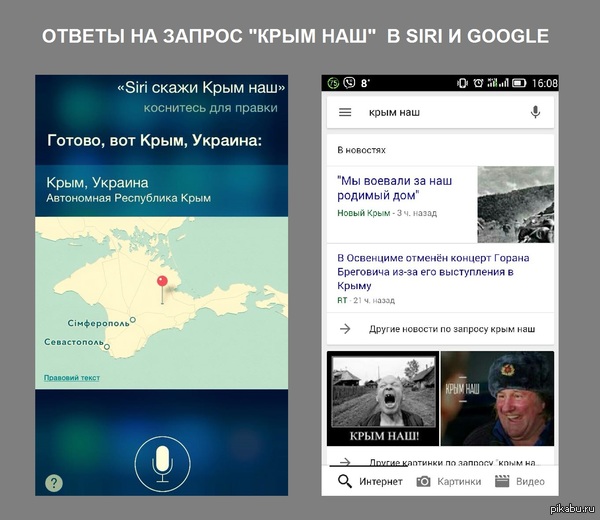600x520 pixels.
Task: Click the 8° temperature in status bar
Action: tap(365, 83)
